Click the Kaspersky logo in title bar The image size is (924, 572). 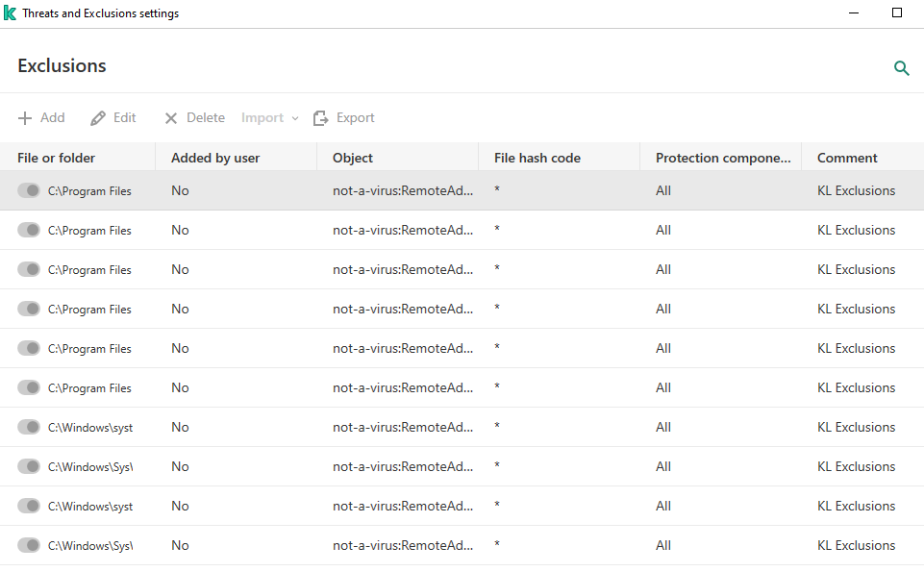[x=10, y=12]
